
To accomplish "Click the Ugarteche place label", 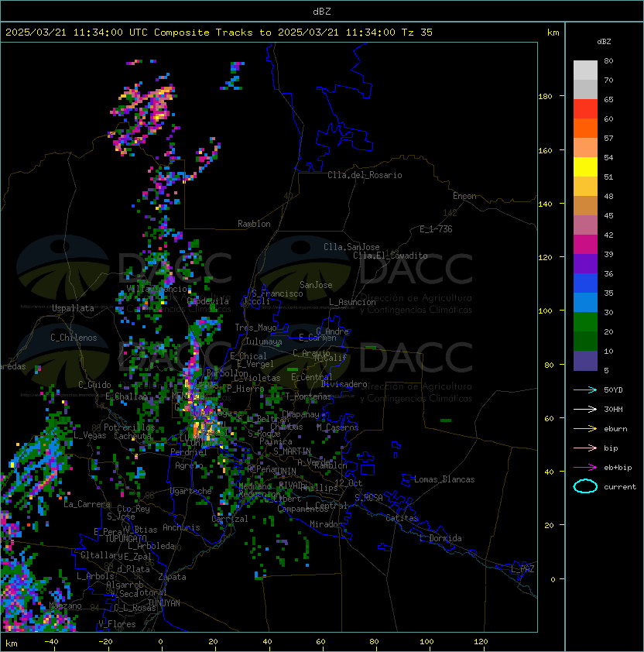I will pyautogui.click(x=191, y=491).
